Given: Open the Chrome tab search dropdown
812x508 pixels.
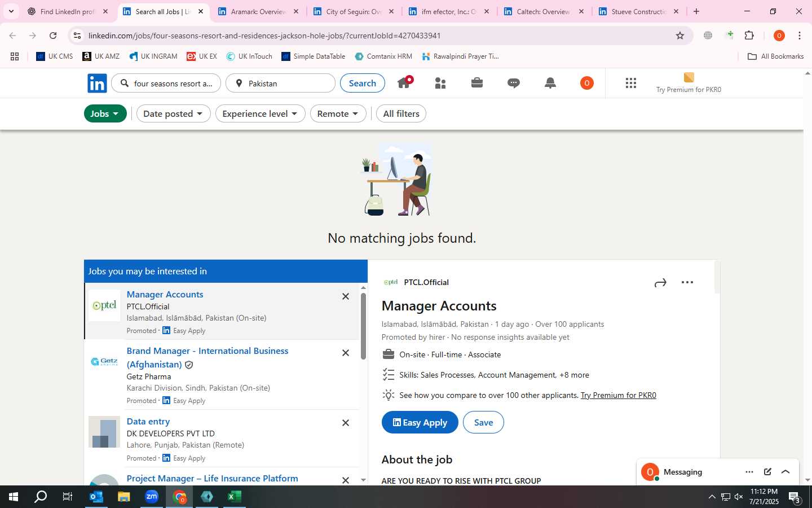Looking at the screenshot, I should pos(11,11).
